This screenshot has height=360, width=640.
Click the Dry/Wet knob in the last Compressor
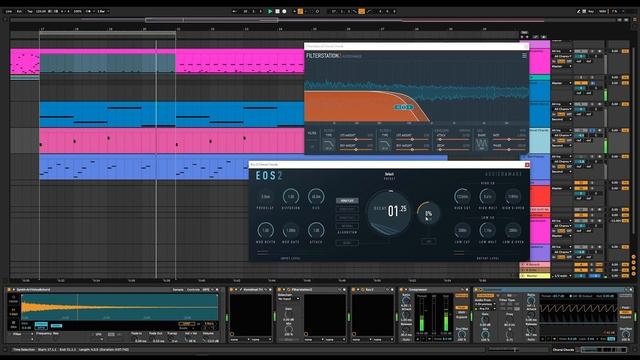[625, 335]
